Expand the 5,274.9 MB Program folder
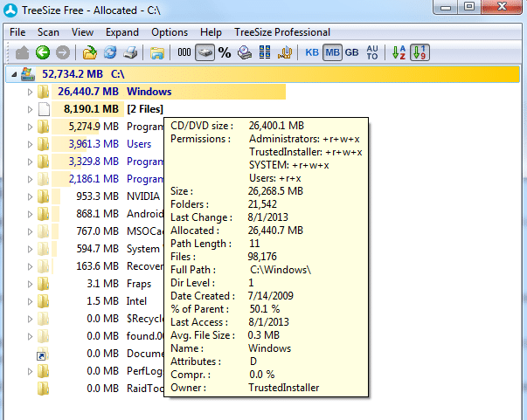The height and width of the screenshot is (420, 527). point(30,127)
